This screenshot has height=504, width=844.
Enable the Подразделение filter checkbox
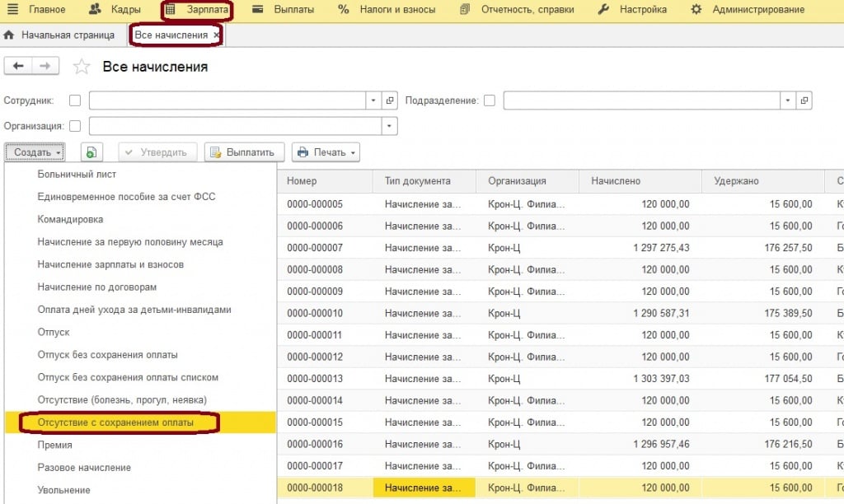[x=490, y=100]
